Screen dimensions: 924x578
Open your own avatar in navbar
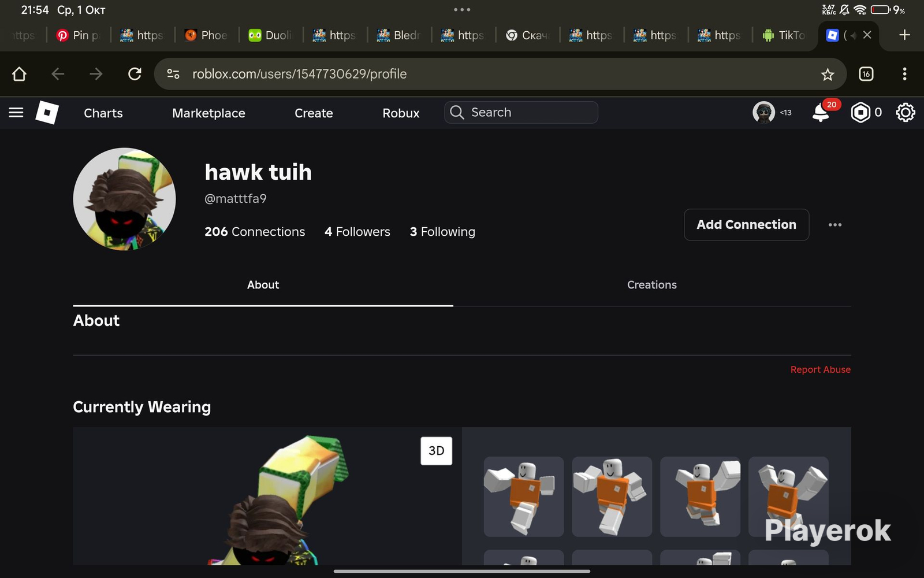click(763, 112)
